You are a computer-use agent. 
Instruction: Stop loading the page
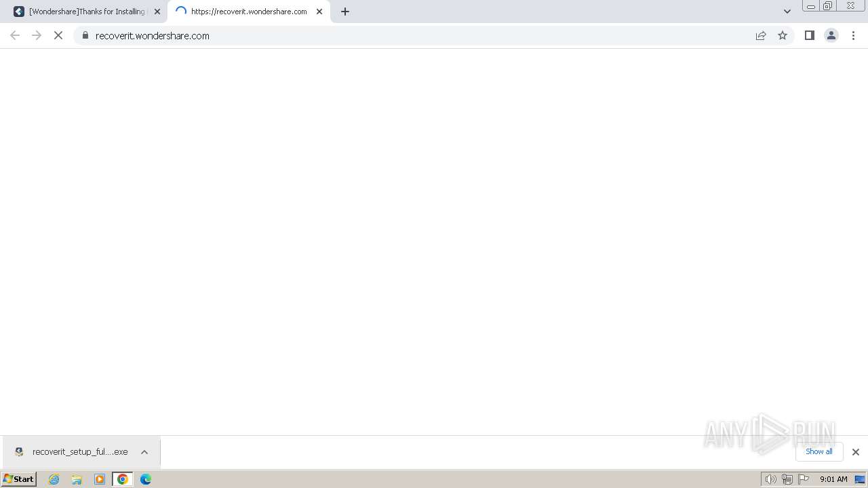(x=58, y=35)
